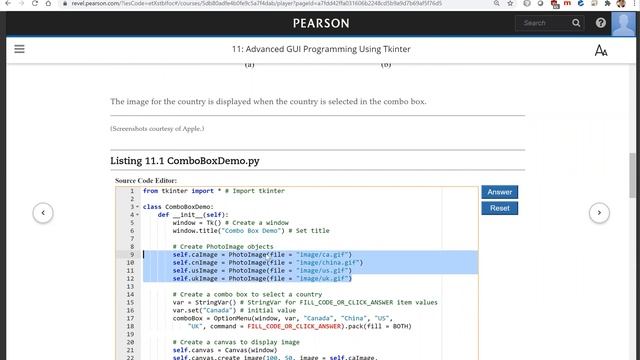Click the 'self.ukImage' line 12 code
The image size is (640, 360).
coord(262,278)
